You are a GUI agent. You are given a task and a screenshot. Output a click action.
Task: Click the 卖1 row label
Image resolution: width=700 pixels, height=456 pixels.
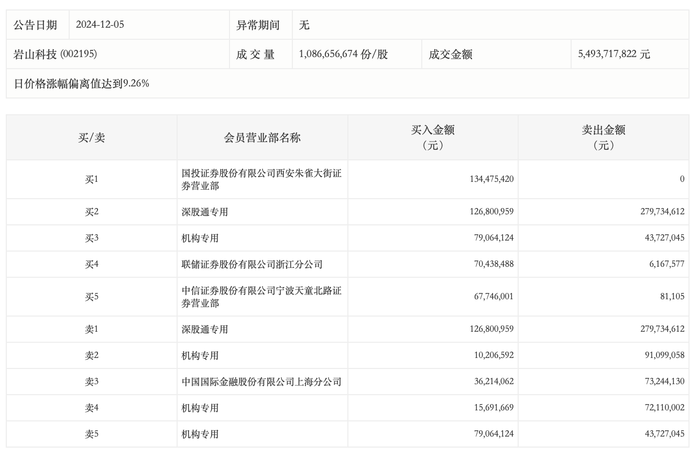coord(92,329)
